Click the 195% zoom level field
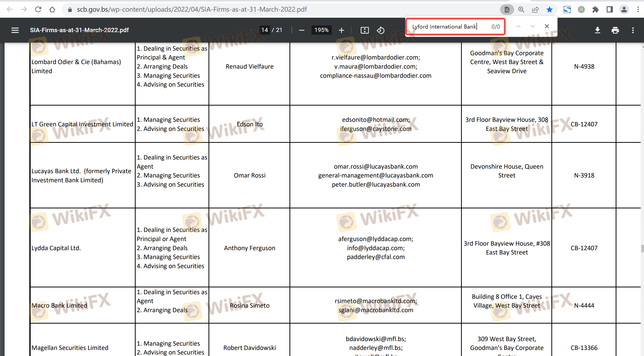 coord(321,30)
